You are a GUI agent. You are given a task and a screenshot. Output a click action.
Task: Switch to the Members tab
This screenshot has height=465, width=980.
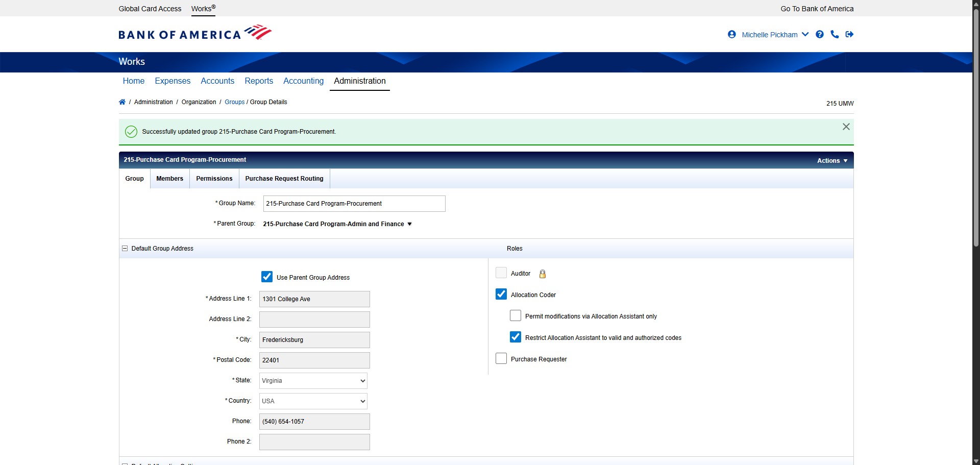(169, 179)
